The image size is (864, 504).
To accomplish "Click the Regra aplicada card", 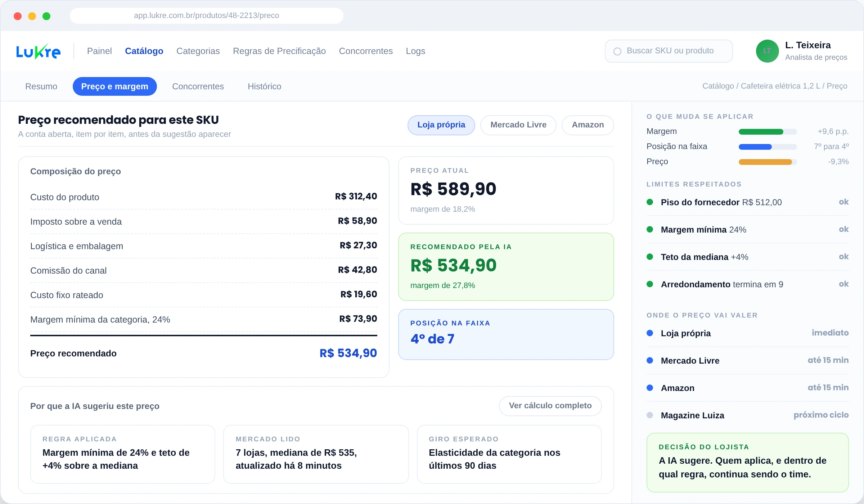I will point(123,454).
